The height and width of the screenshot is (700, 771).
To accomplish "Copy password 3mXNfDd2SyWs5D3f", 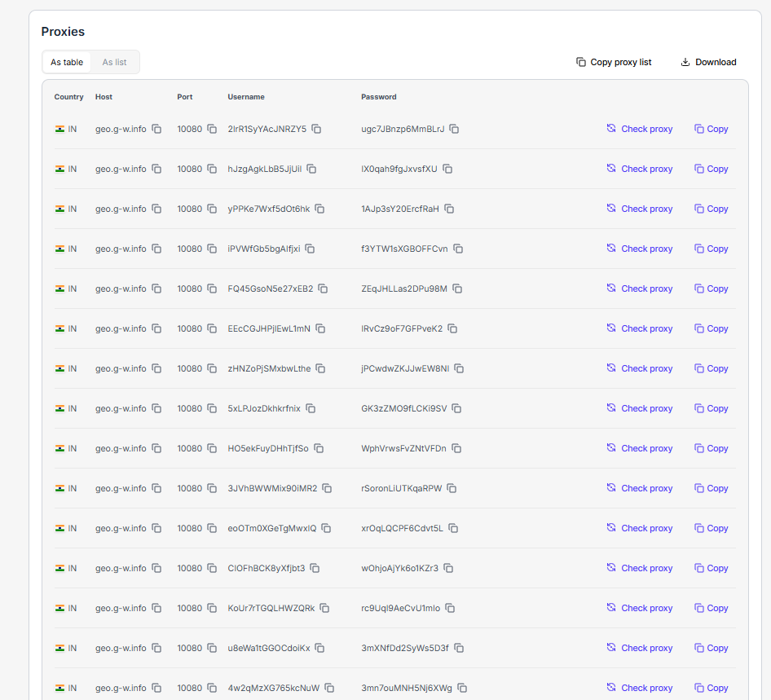I will click(x=459, y=648).
